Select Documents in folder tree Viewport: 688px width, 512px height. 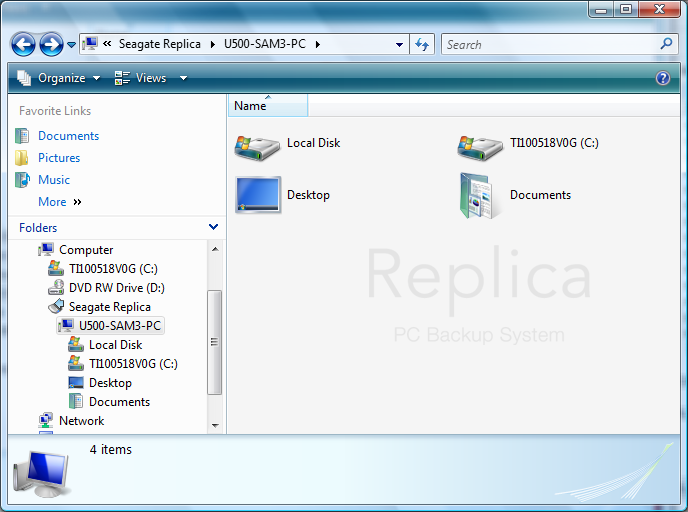(119, 402)
